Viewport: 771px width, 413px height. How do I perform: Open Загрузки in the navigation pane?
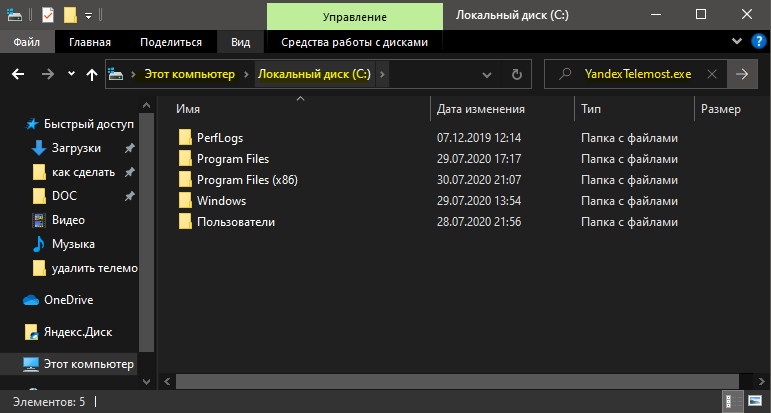pos(76,148)
